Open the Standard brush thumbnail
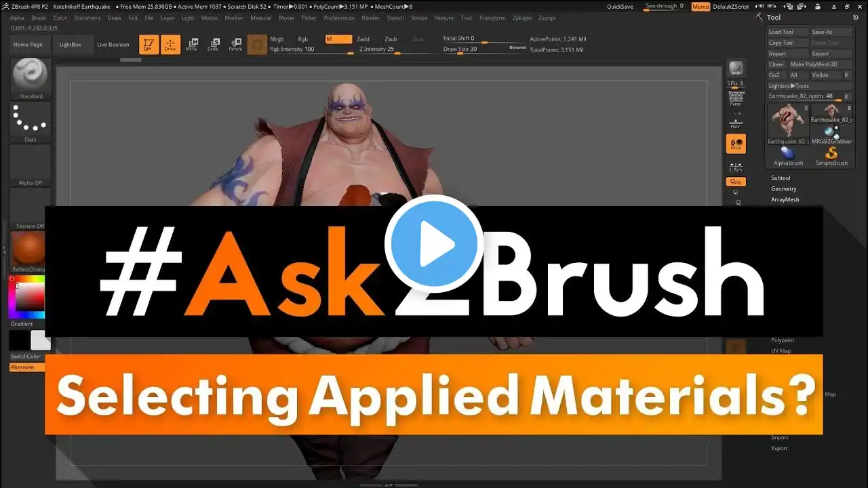 click(x=30, y=79)
